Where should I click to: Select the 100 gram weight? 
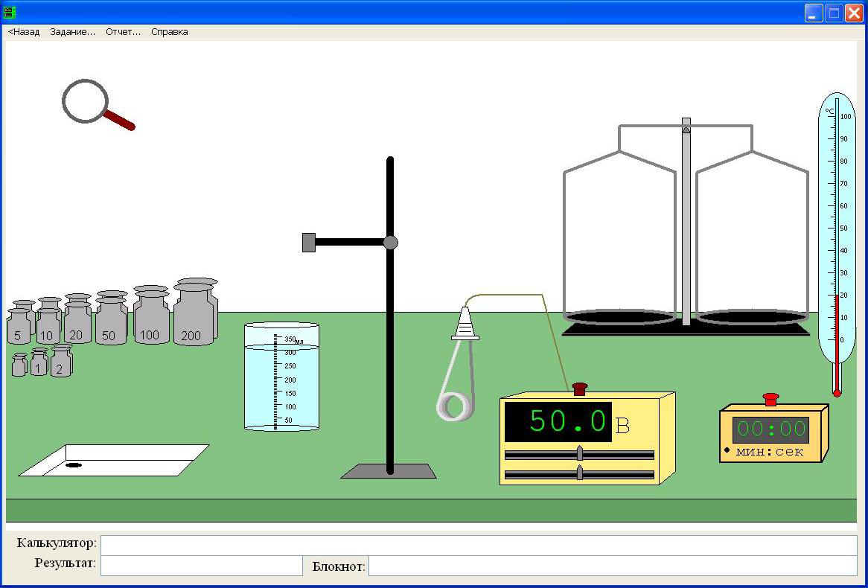[150, 319]
